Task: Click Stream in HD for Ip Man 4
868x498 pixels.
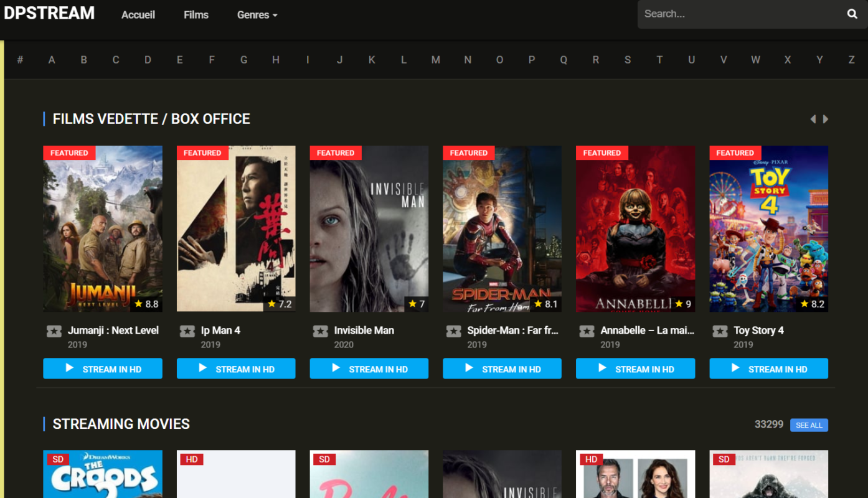Action: 236,369
